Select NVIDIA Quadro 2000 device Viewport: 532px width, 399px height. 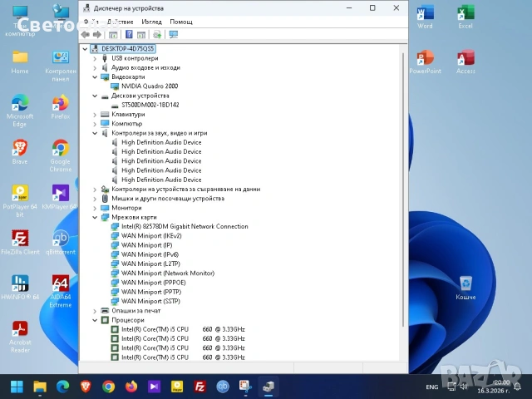[x=150, y=86]
